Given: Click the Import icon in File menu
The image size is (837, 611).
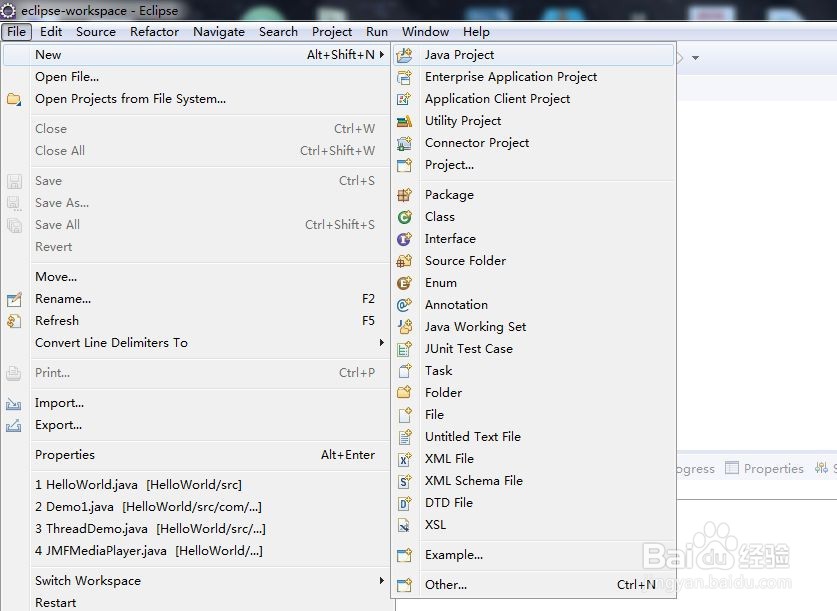Looking at the screenshot, I should (x=14, y=404).
